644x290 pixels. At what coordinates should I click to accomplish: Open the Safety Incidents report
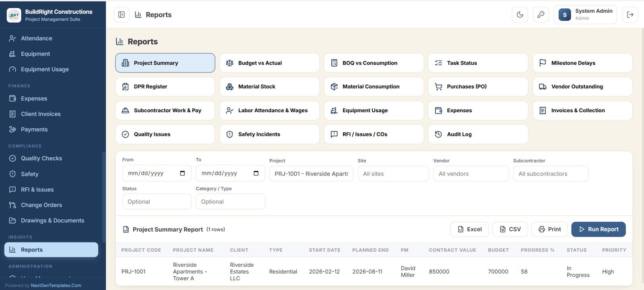coord(270,134)
